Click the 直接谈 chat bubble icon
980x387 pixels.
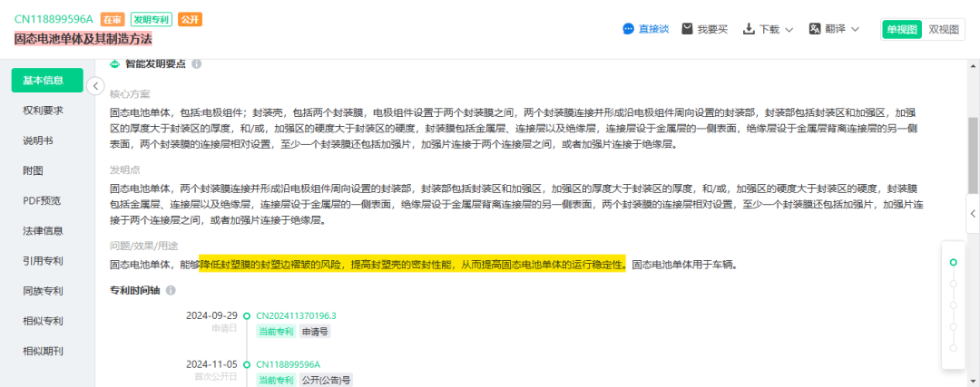[629, 29]
